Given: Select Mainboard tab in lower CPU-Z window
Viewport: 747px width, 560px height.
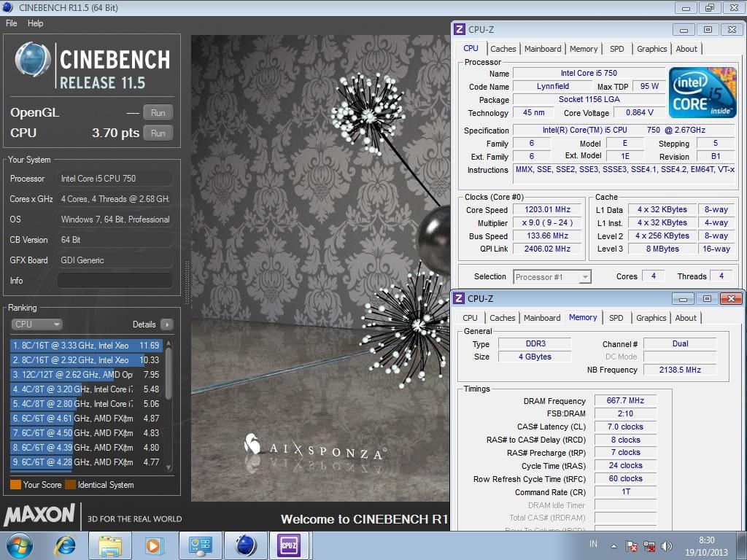Looking at the screenshot, I should click(x=542, y=318).
